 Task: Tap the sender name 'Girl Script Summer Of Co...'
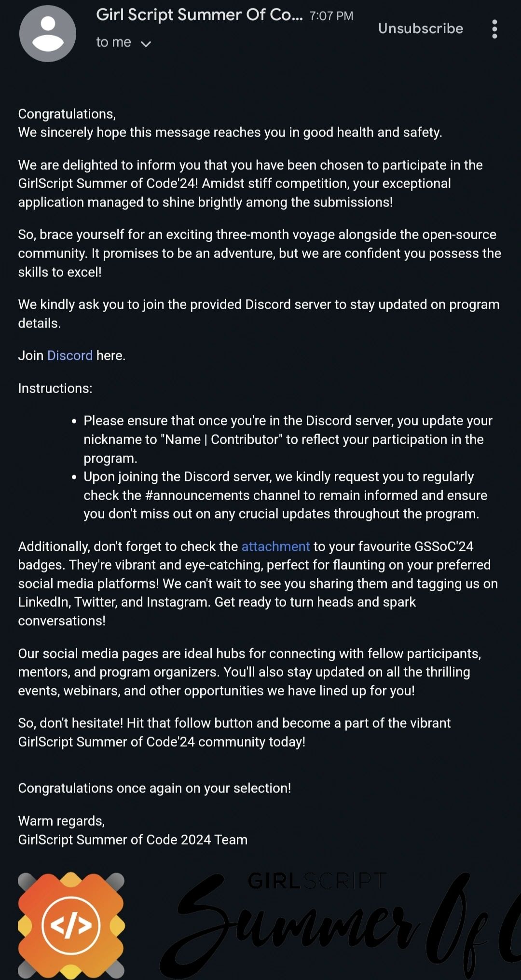tap(199, 15)
